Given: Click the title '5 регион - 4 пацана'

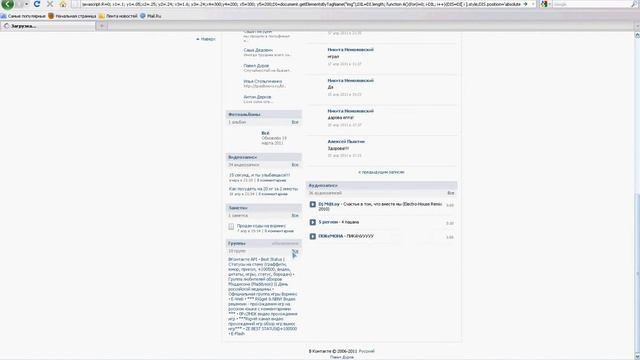Looking at the screenshot, I should [x=339, y=222].
